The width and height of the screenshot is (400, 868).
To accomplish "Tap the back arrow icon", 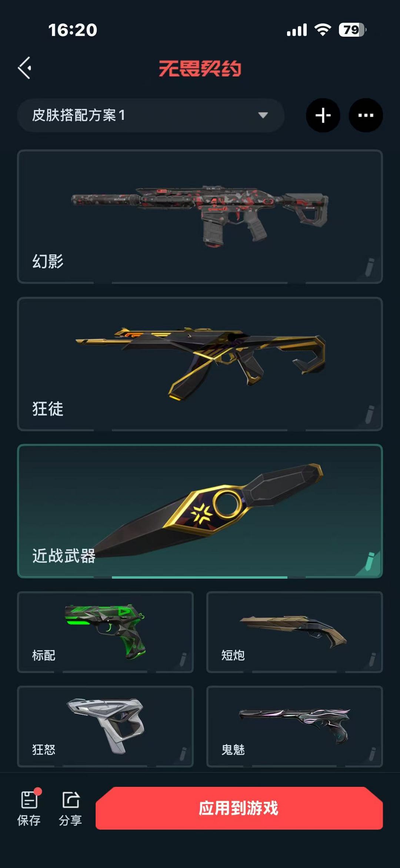I will (x=24, y=68).
